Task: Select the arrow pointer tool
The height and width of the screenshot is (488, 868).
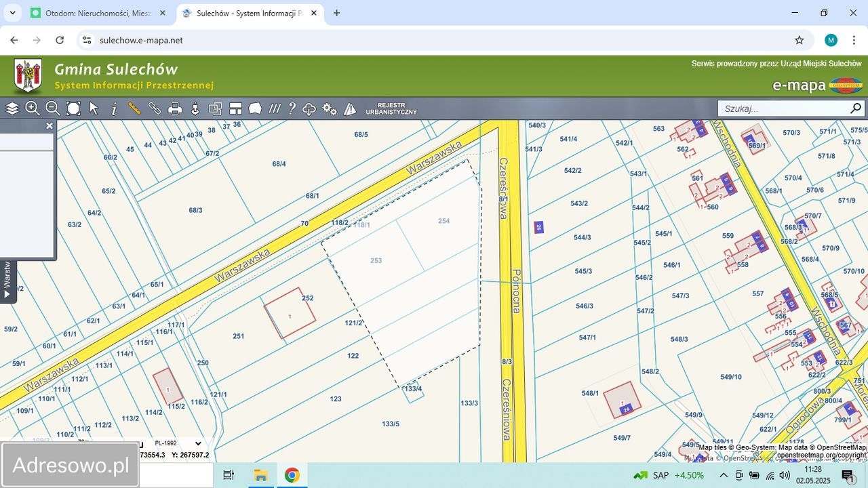Action: [x=94, y=108]
